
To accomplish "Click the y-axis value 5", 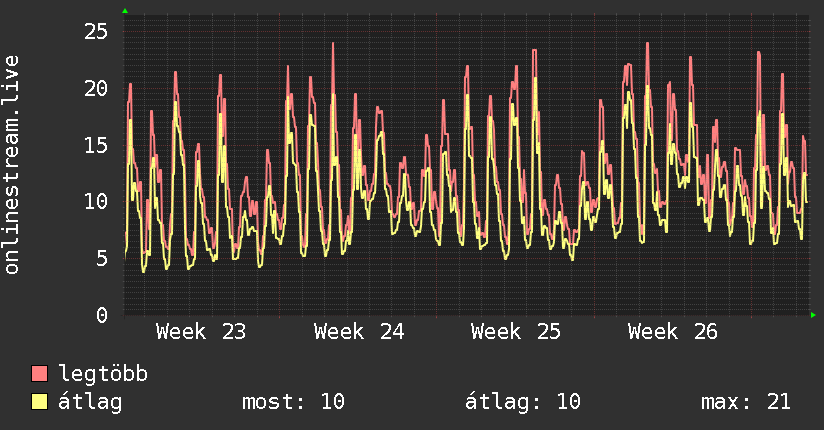I will click(x=102, y=258).
